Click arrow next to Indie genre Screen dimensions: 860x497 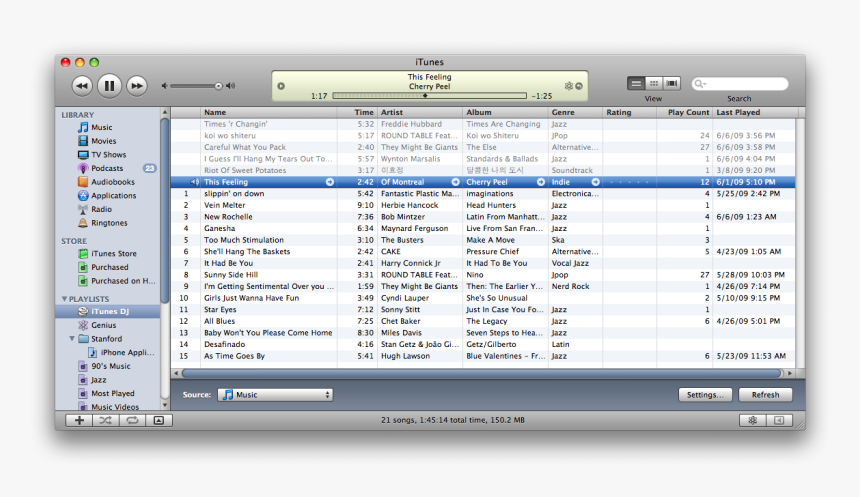(x=595, y=182)
